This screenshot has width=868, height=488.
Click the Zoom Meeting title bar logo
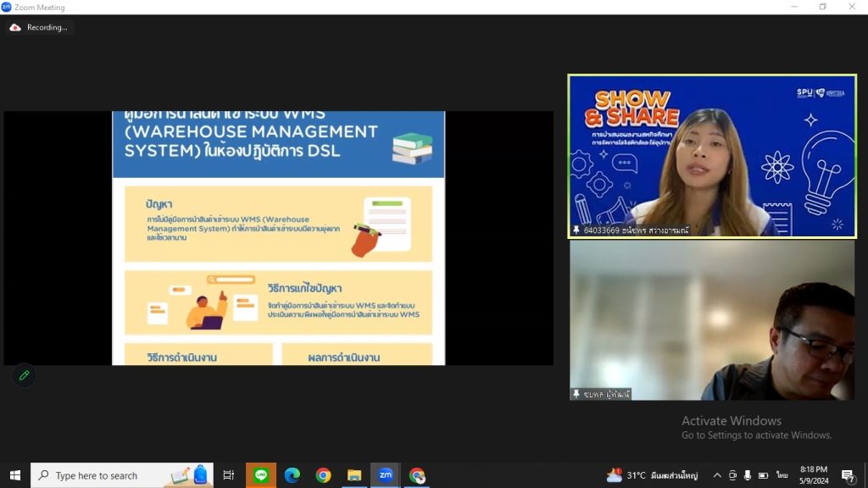[x=6, y=7]
